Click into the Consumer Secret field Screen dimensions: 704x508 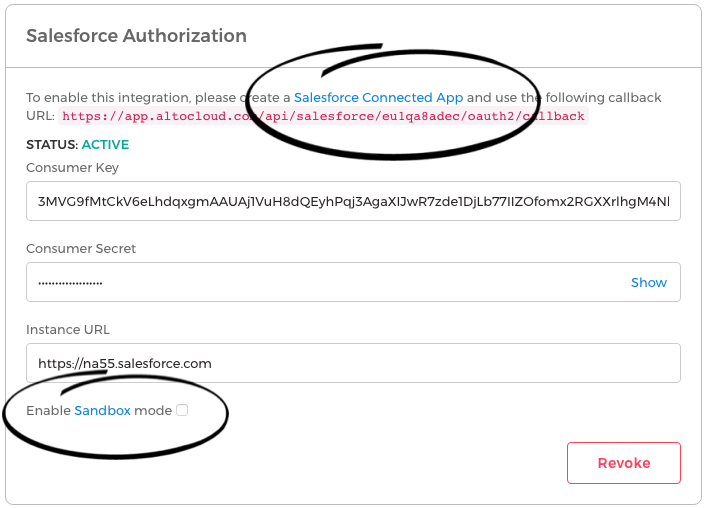tap(320, 283)
